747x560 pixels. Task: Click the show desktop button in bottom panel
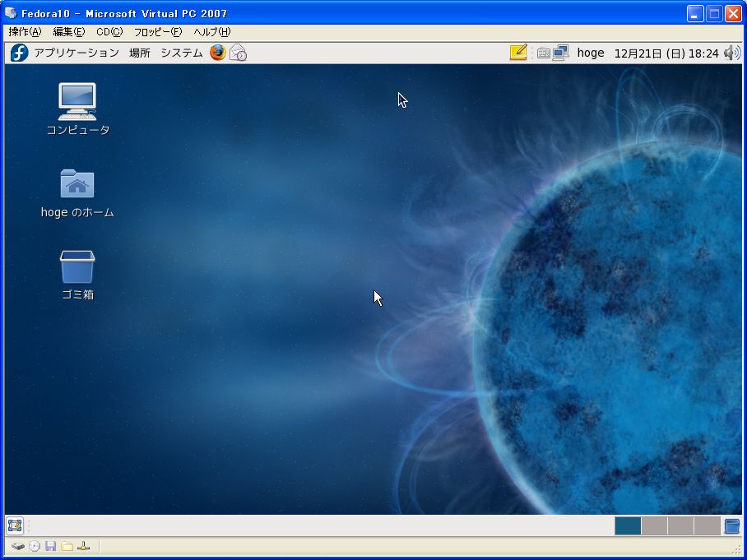click(x=15, y=526)
